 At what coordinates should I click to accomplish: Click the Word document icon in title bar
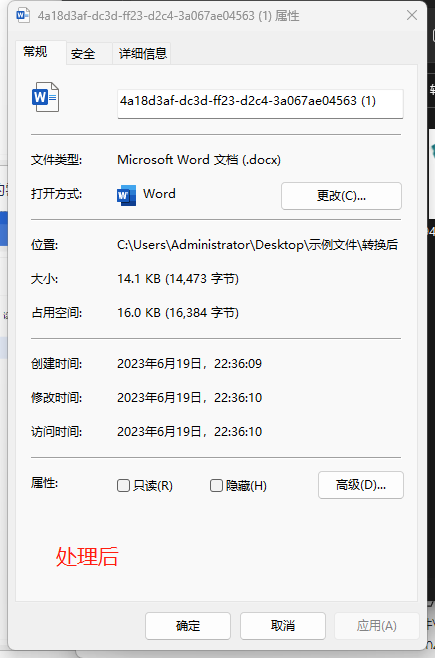23,16
